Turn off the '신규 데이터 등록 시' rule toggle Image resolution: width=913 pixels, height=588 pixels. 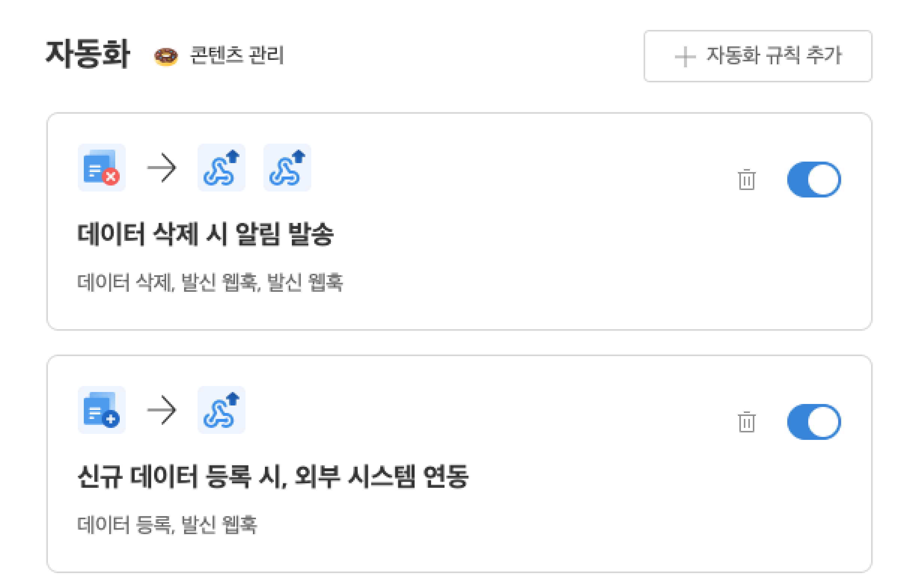pyautogui.click(x=813, y=422)
